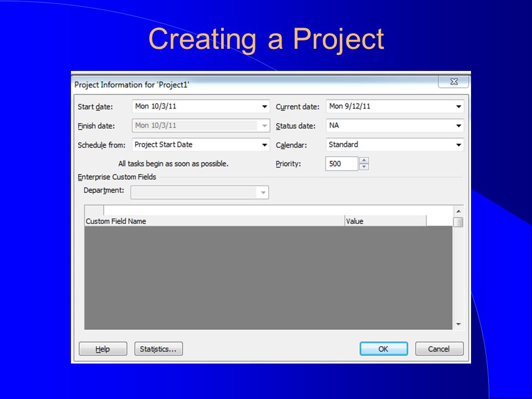Image resolution: width=532 pixels, height=399 pixels.
Task: Increase Priority with the up spinner arrow
Action: click(x=364, y=160)
